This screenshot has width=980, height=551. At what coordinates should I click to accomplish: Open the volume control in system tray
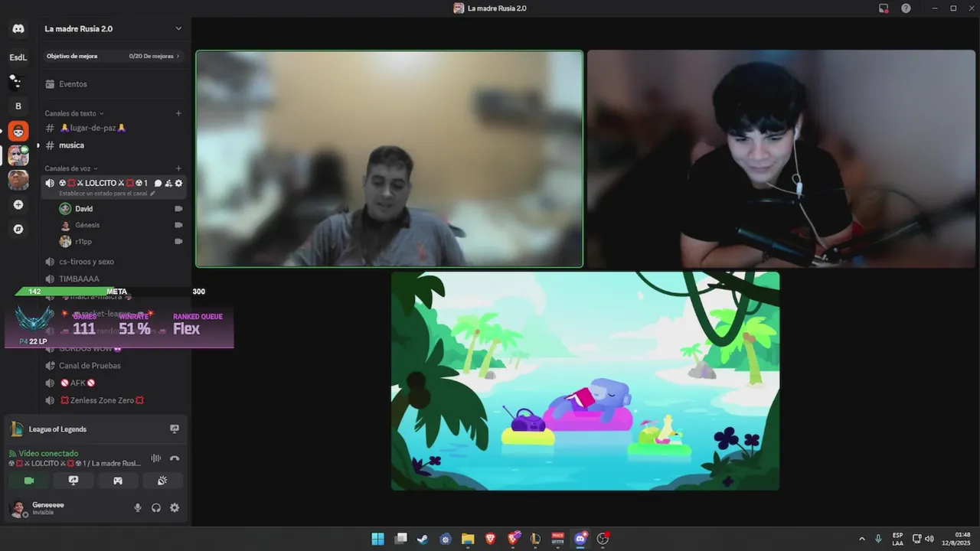click(929, 539)
